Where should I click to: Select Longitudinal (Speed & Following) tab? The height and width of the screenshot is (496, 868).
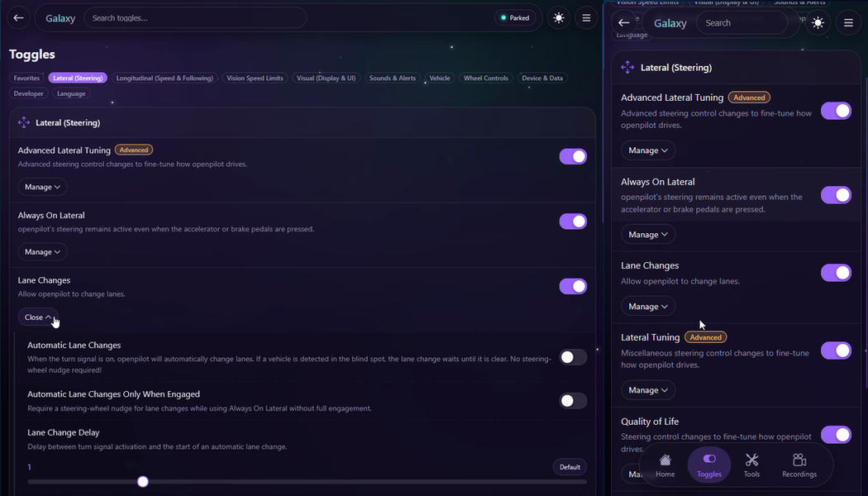(x=165, y=78)
